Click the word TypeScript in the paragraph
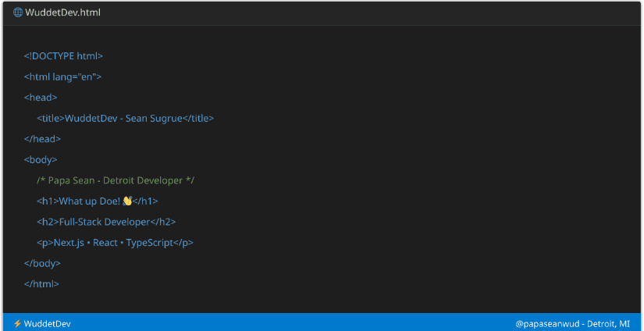Viewport: 644px width, 331px height. click(x=148, y=243)
